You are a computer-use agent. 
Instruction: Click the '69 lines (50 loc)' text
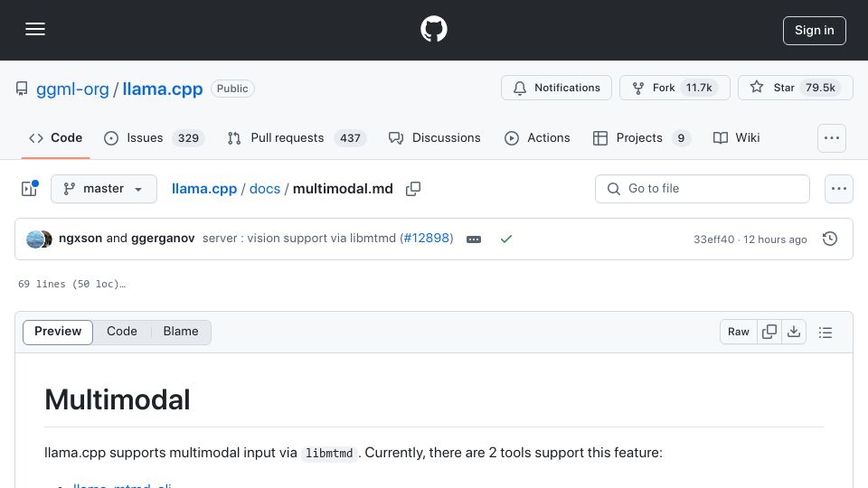coord(72,284)
